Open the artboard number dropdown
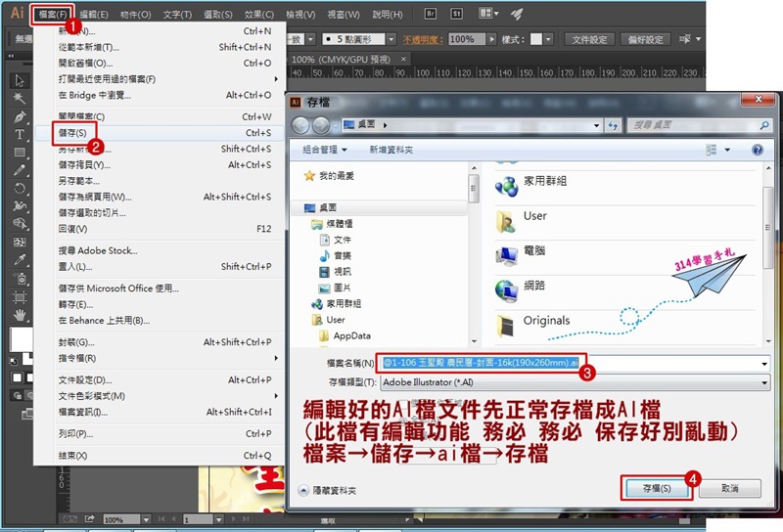The width and height of the screenshot is (783, 532). 218,519
